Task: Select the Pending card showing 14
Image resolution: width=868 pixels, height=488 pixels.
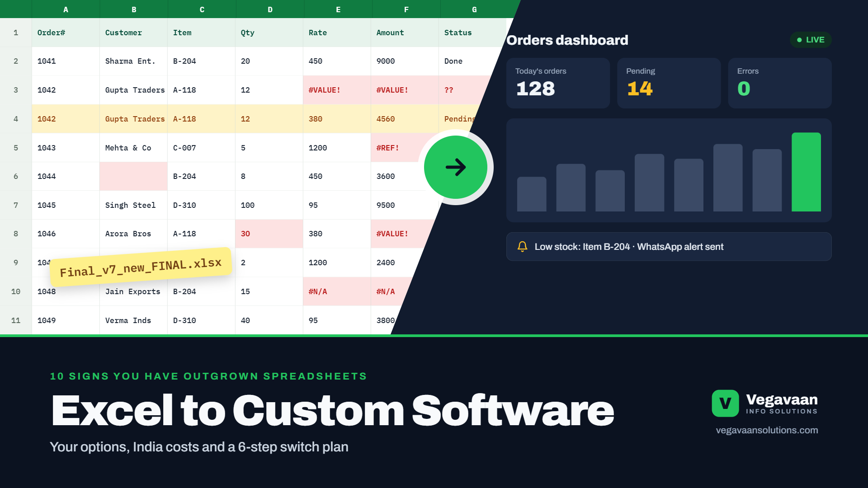Action: point(669,83)
